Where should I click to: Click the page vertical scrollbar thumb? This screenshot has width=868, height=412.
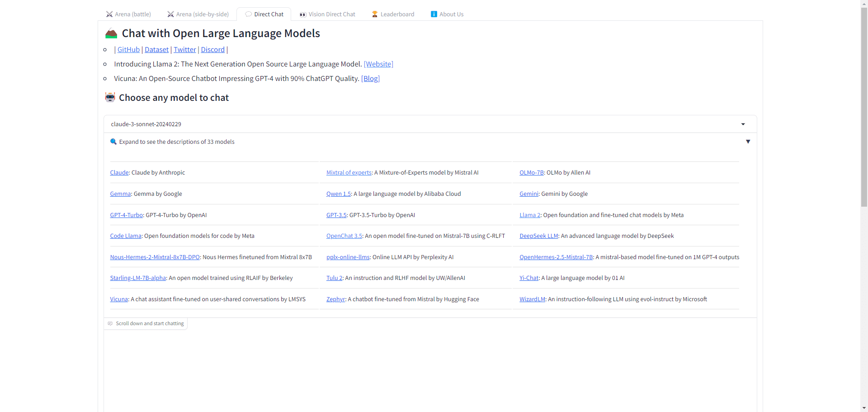(864, 107)
